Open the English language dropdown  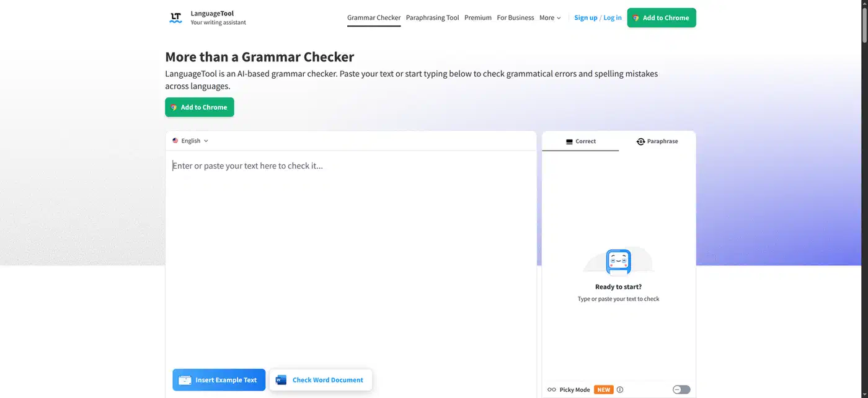pyautogui.click(x=190, y=141)
